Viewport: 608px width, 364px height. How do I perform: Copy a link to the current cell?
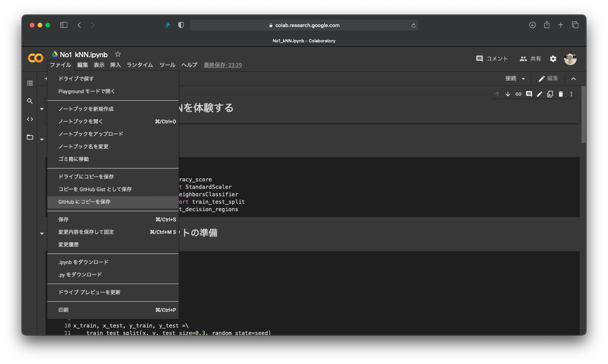pos(518,94)
